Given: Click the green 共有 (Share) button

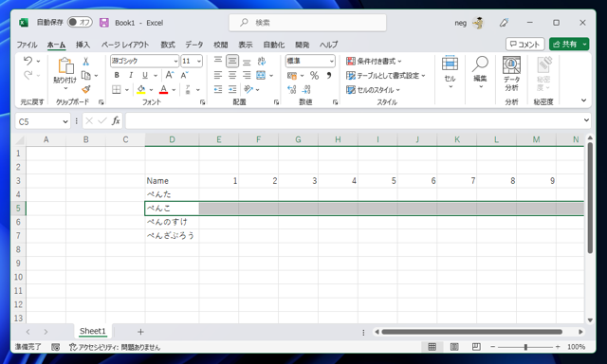Looking at the screenshot, I should [565, 45].
